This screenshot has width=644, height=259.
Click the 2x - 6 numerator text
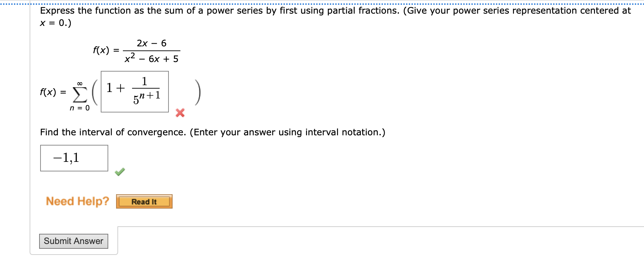(151, 43)
